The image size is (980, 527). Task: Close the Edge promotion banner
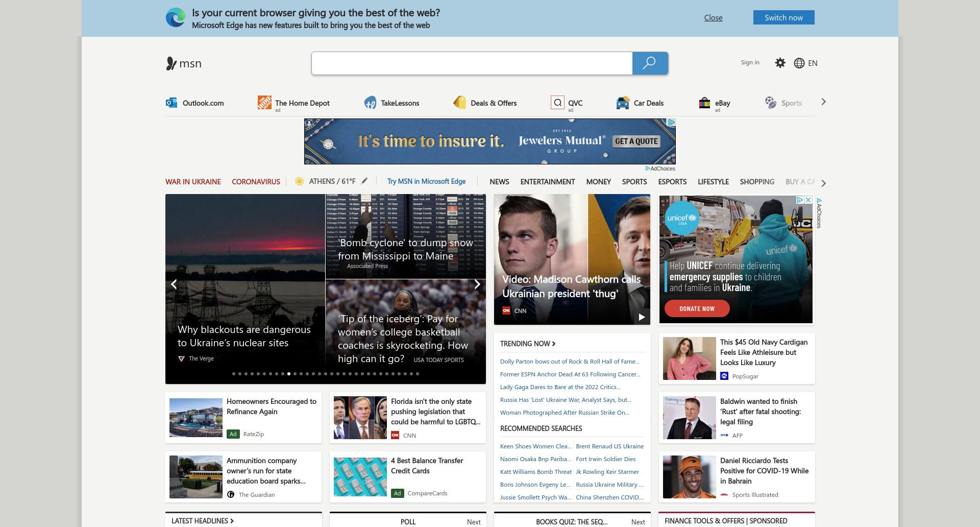point(713,17)
